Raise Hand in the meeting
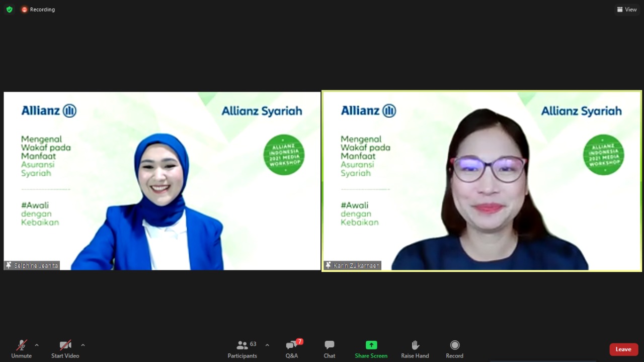Viewport: 644px width, 362px height. click(x=415, y=349)
